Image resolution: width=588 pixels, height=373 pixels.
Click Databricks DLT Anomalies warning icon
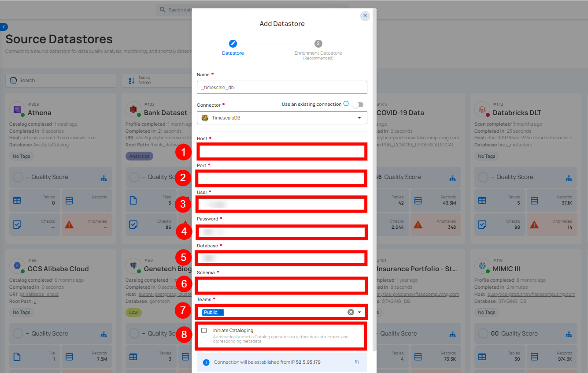coord(534,224)
